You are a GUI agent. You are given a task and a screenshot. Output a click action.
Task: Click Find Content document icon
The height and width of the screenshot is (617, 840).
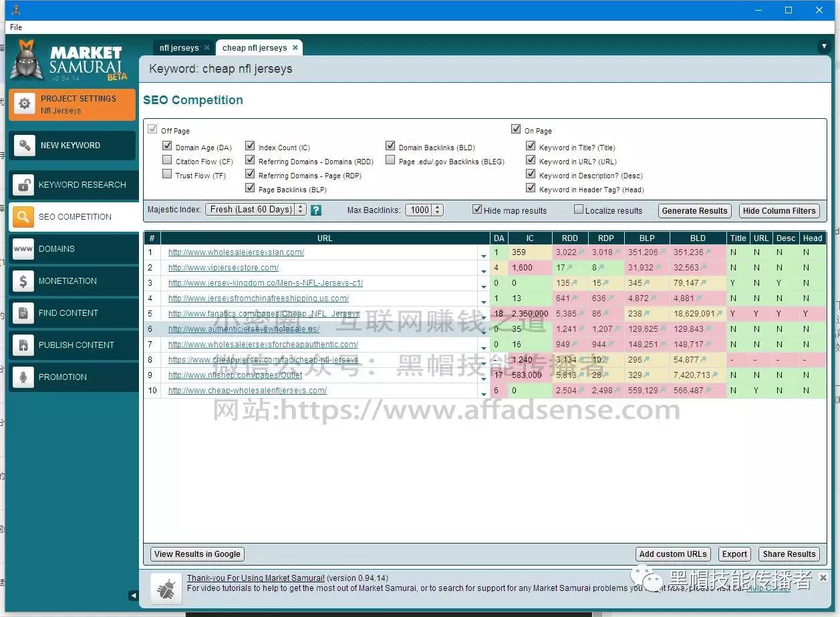23,313
